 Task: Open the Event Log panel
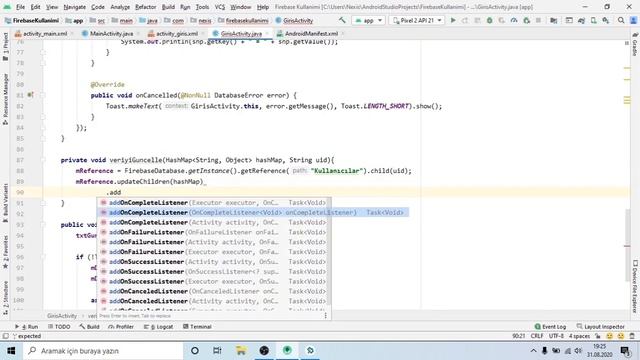[x=550, y=327]
